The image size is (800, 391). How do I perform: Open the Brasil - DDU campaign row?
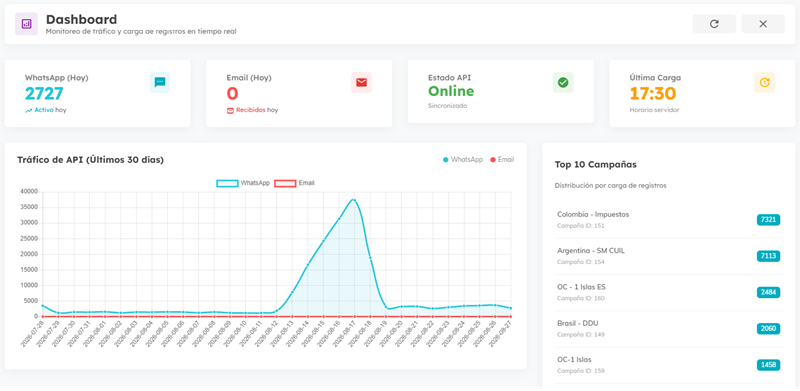(x=668, y=329)
